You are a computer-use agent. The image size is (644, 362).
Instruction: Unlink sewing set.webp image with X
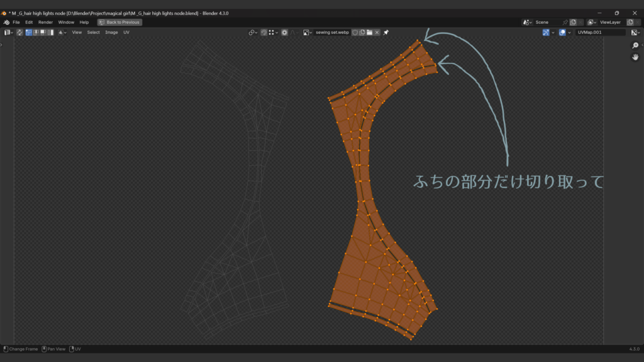377,32
